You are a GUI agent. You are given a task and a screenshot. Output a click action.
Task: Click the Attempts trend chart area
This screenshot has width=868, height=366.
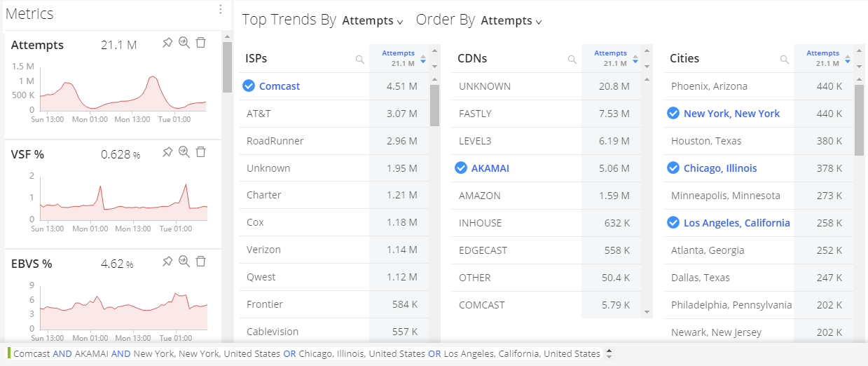(123, 88)
